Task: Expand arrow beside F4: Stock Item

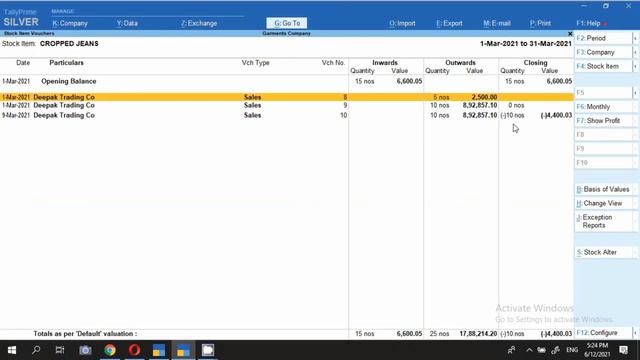Action: pyautogui.click(x=635, y=66)
